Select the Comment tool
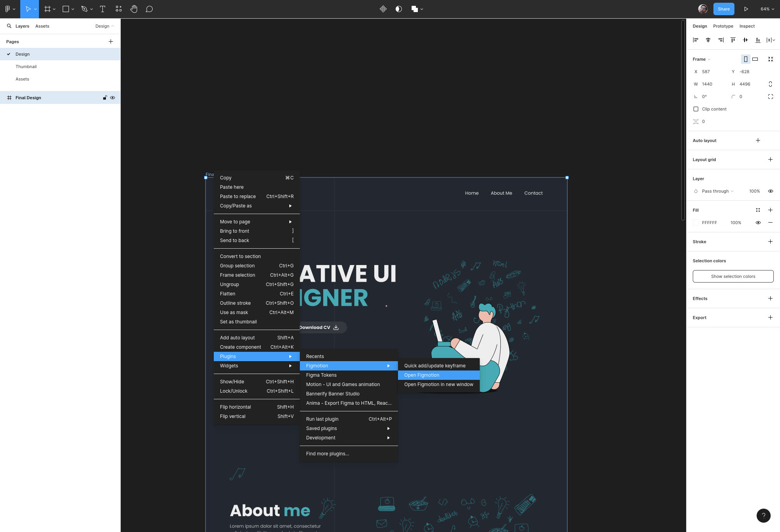The width and height of the screenshot is (780, 532). (x=149, y=9)
